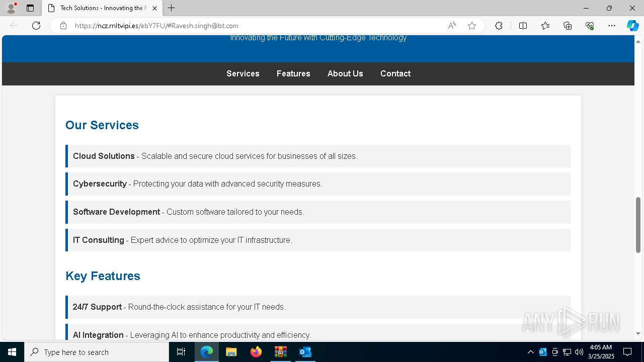The height and width of the screenshot is (362, 644).
Task: Open Browser essentials heart icon
Action: tap(590, 26)
